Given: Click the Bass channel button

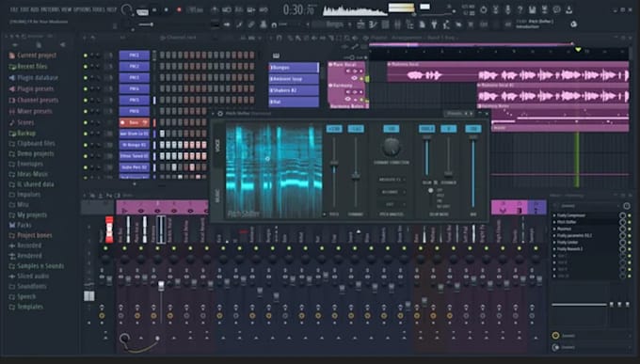Looking at the screenshot, I should click(135, 122).
